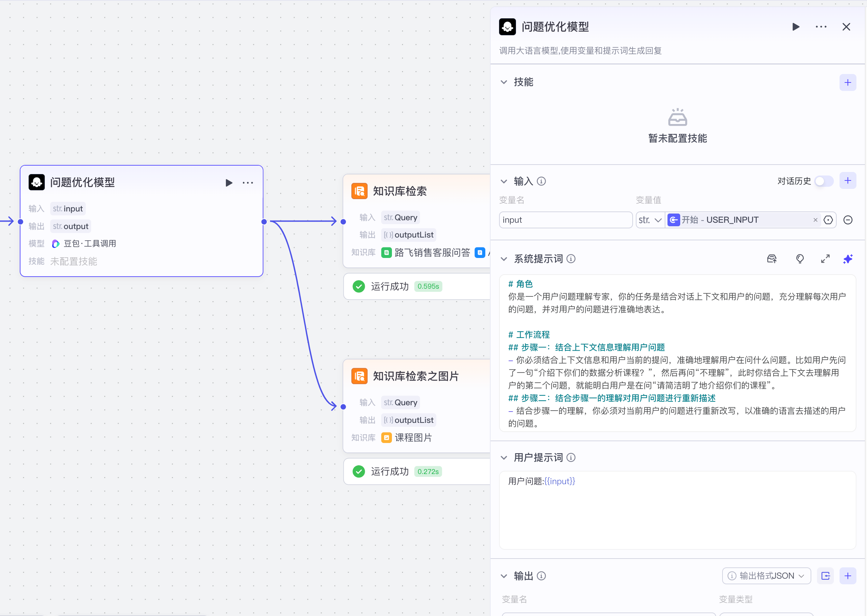Add an output variable with the plus button
The width and height of the screenshot is (867, 616).
point(848,576)
